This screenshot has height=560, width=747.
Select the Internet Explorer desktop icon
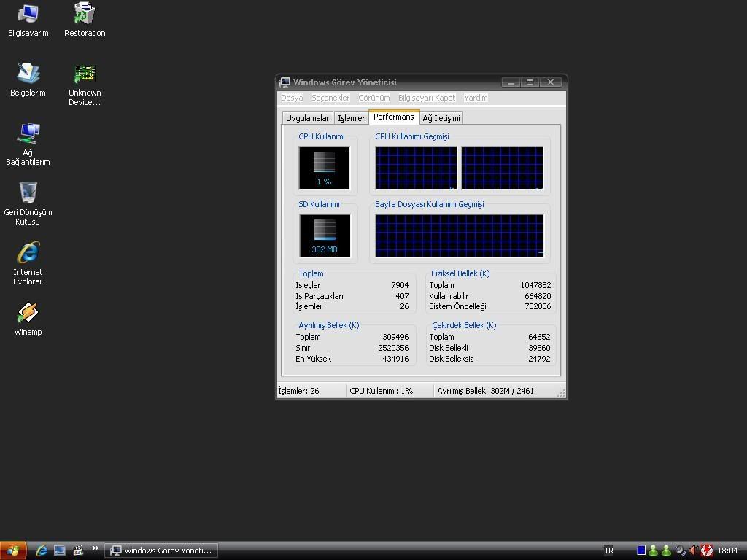(x=28, y=264)
